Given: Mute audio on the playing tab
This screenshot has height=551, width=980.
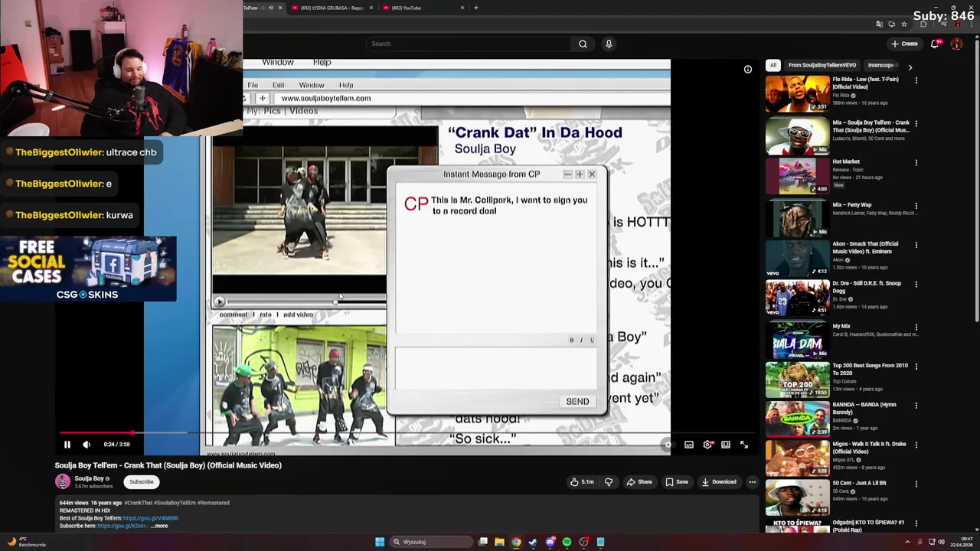Looking at the screenshot, I should pos(270,8).
